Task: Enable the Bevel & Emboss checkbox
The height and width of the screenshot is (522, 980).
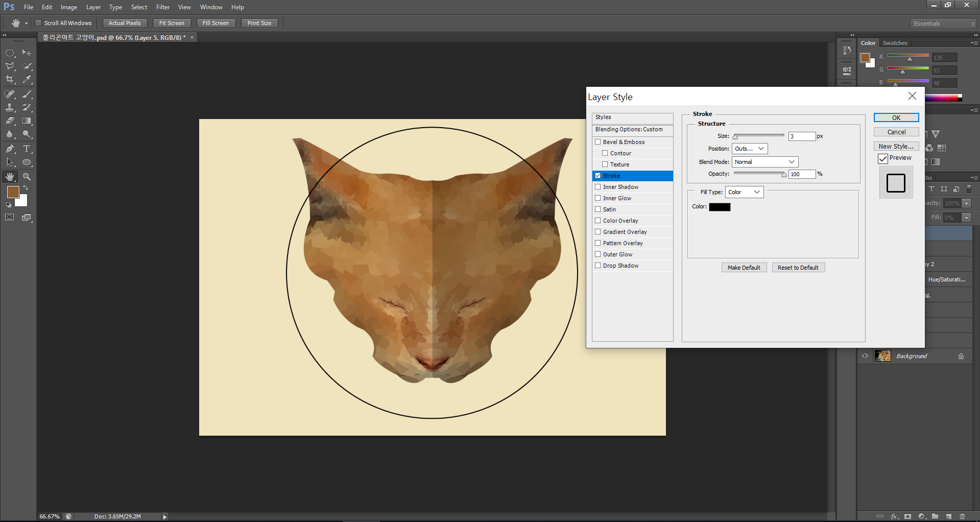Action: [597, 142]
